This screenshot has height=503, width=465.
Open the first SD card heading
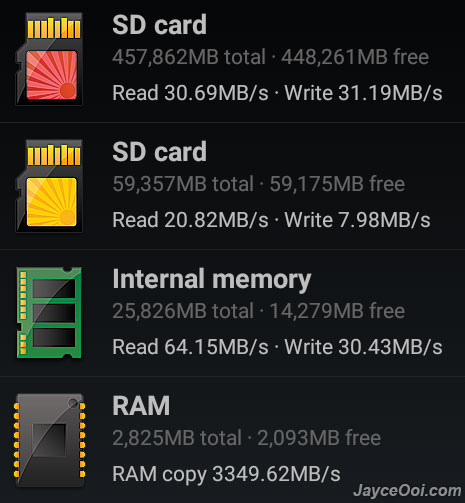159,25
